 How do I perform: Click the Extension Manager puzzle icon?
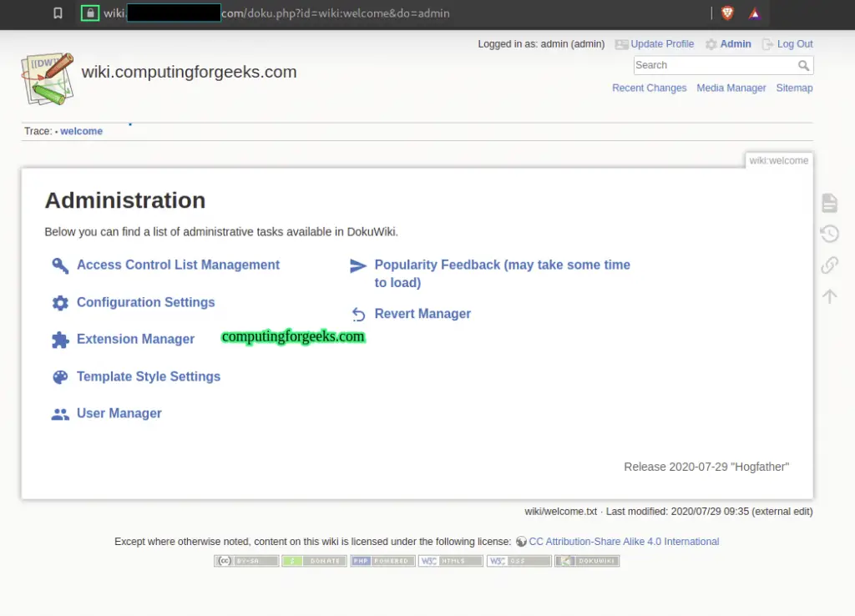pos(60,340)
